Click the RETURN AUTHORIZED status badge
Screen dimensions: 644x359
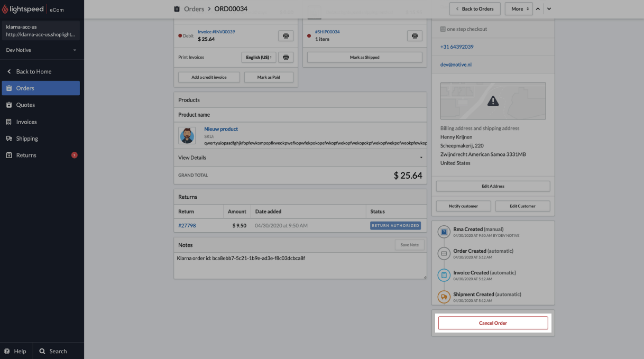pyautogui.click(x=395, y=225)
